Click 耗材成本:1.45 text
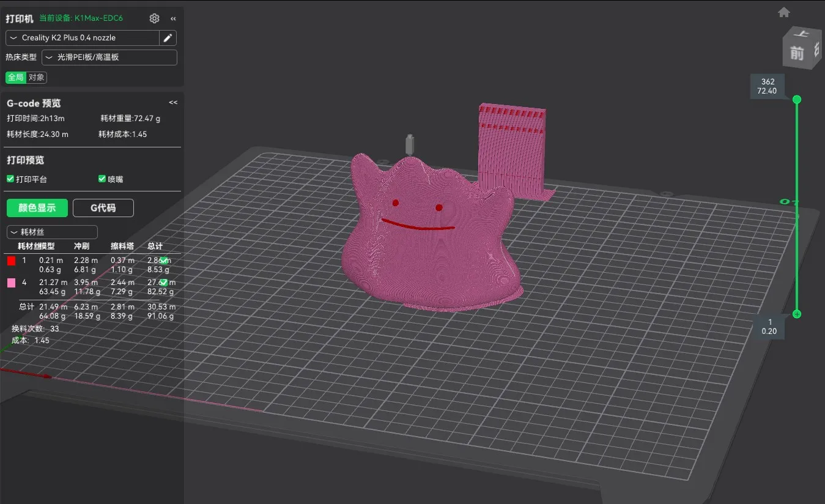The image size is (825, 504). click(122, 134)
